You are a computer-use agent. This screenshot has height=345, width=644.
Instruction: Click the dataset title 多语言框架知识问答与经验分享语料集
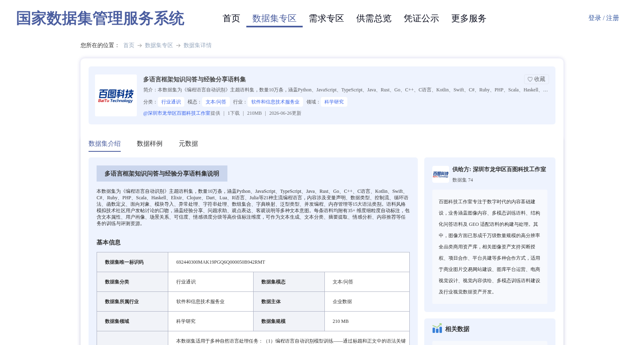click(194, 79)
